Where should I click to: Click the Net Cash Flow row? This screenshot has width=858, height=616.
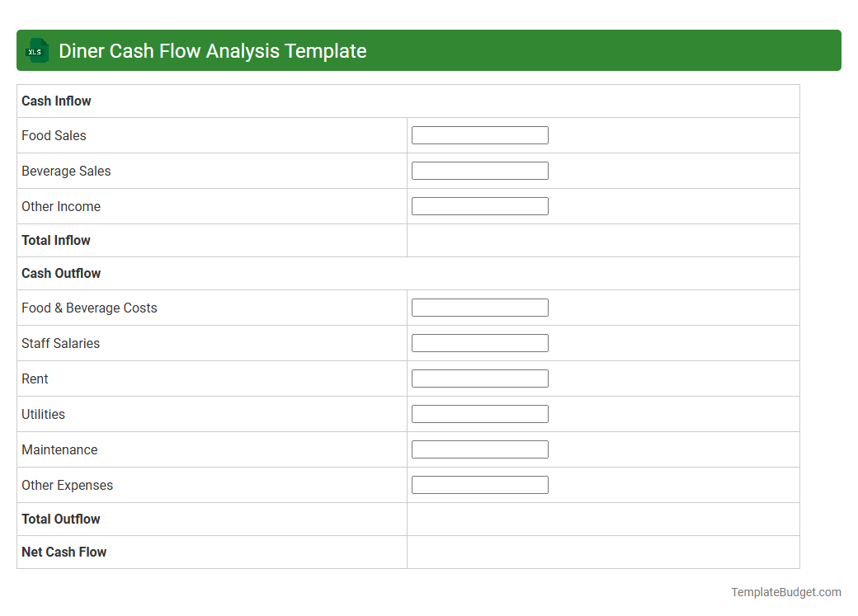pyautogui.click(x=64, y=552)
